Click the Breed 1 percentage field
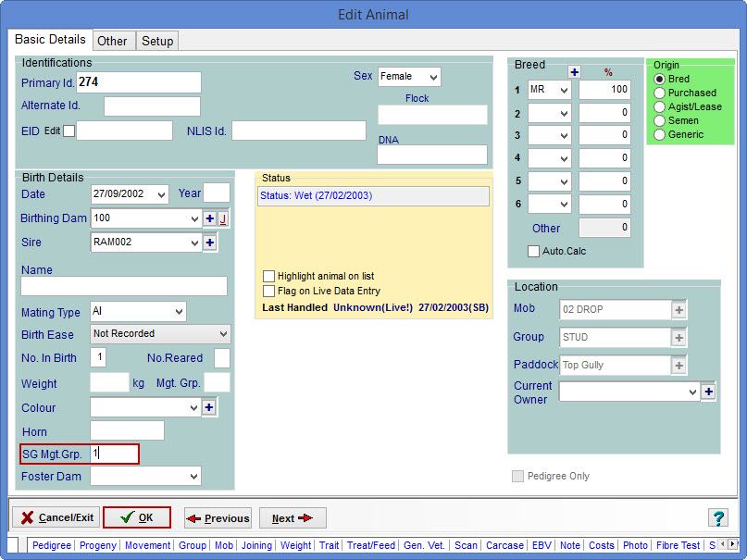The height and width of the screenshot is (560, 747). [x=604, y=90]
